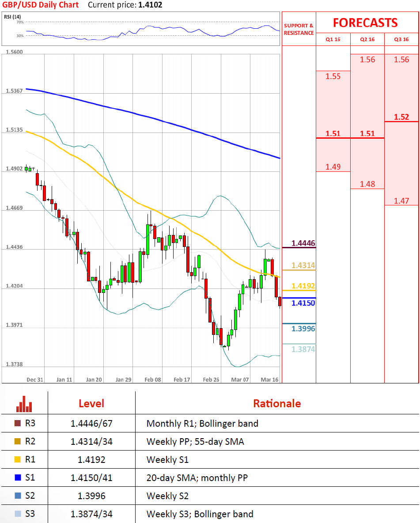This screenshot has width=420, height=523.
Task: Click the 1.3874/34 level cell
Action: (91, 514)
